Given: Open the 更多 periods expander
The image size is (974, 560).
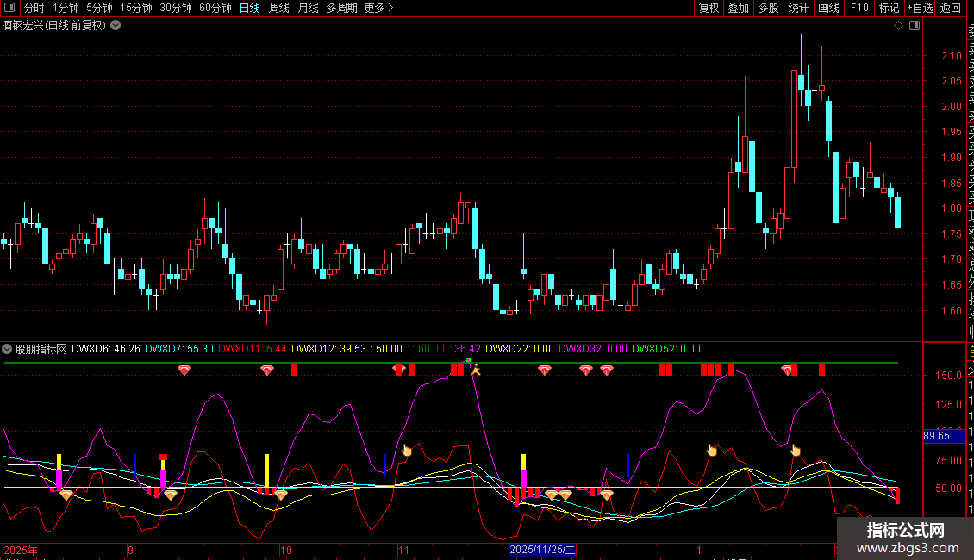Looking at the screenshot, I should 378,9.
